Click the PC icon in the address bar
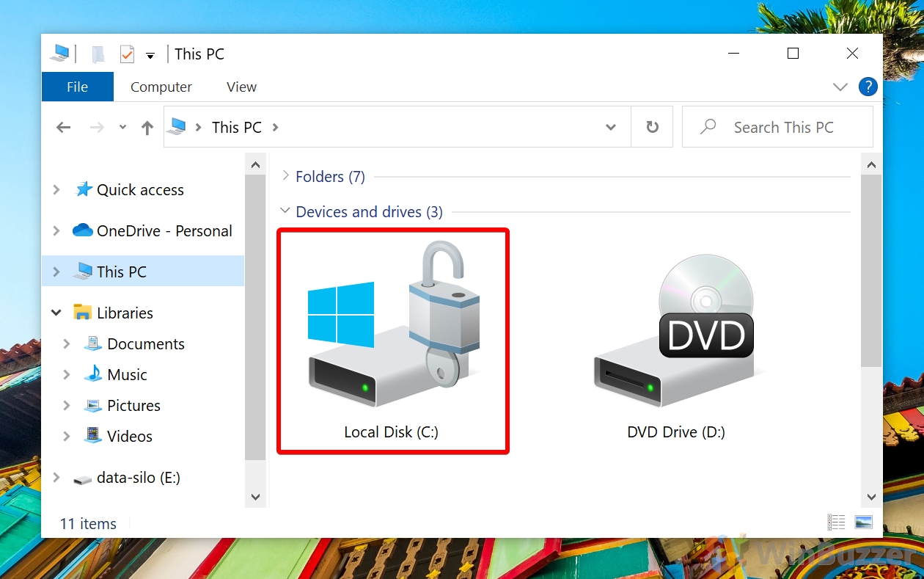924x579 pixels. tap(176, 127)
